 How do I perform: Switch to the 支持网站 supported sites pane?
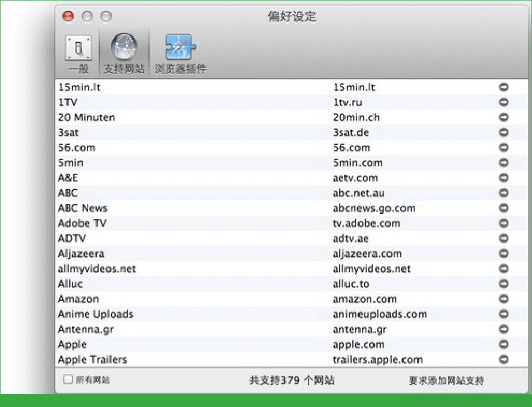tap(124, 51)
